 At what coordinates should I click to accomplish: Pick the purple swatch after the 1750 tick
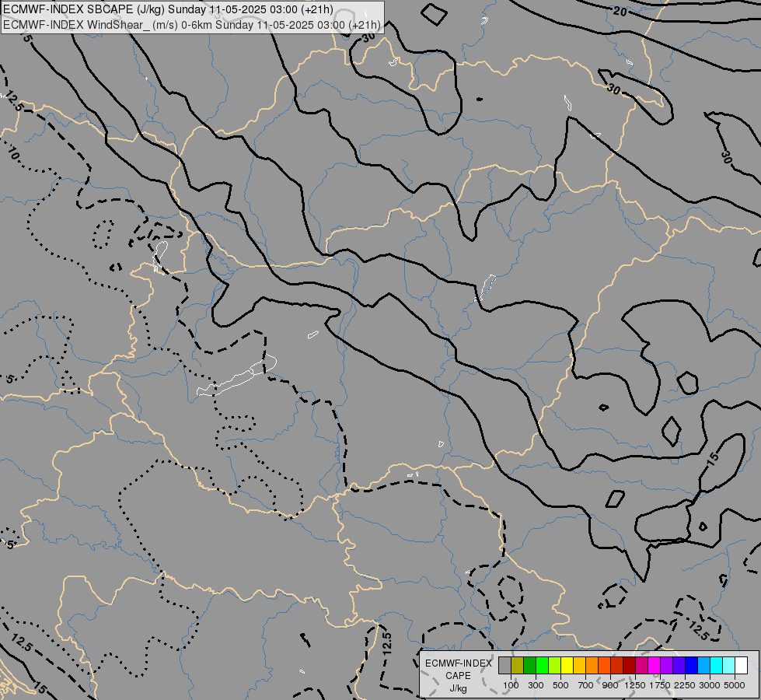click(x=667, y=666)
